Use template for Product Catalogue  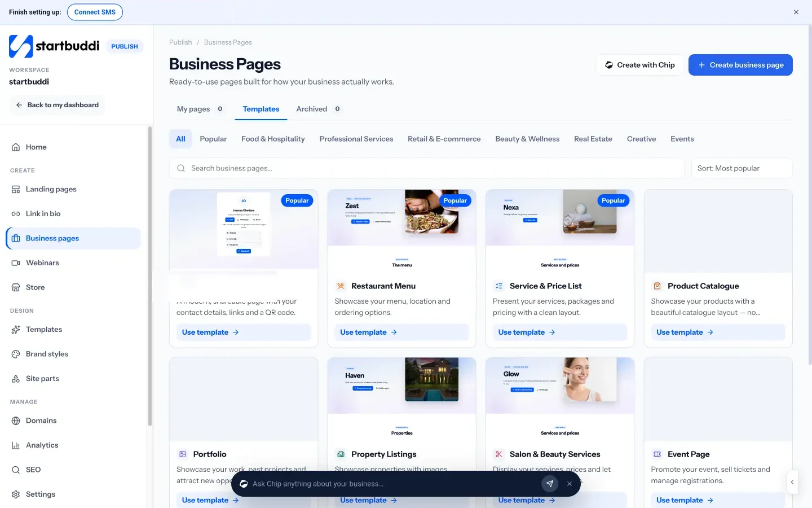(718, 332)
